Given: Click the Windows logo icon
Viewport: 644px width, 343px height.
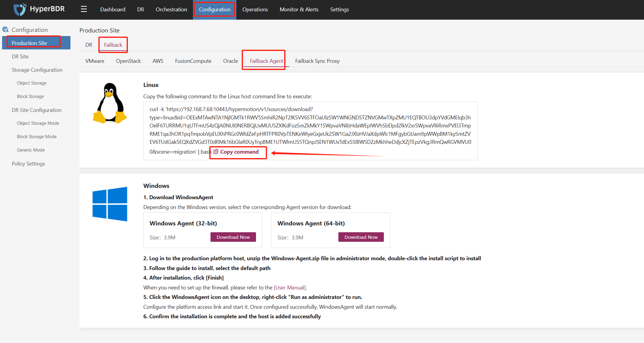Looking at the screenshot, I should [x=110, y=204].
